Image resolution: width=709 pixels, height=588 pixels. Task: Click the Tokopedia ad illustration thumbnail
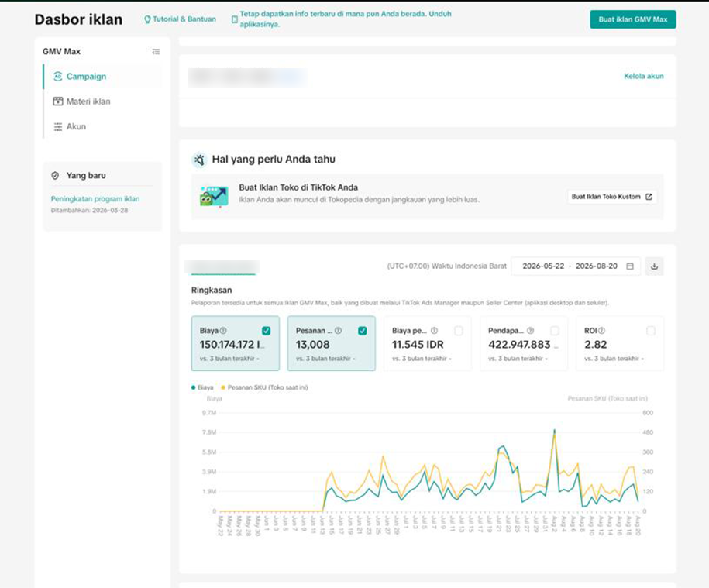click(x=214, y=197)
